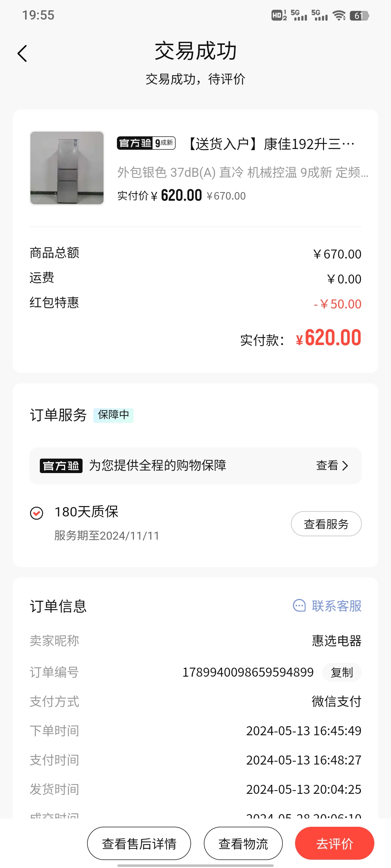Open the 康佳192升 product title
This screenshot has width=391, height=868.
pos(272,144)
